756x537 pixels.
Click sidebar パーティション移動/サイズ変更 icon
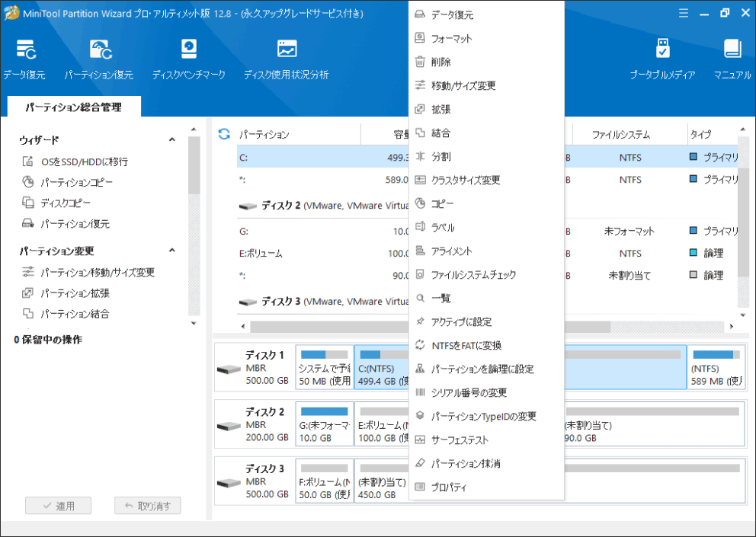[28, 273]
